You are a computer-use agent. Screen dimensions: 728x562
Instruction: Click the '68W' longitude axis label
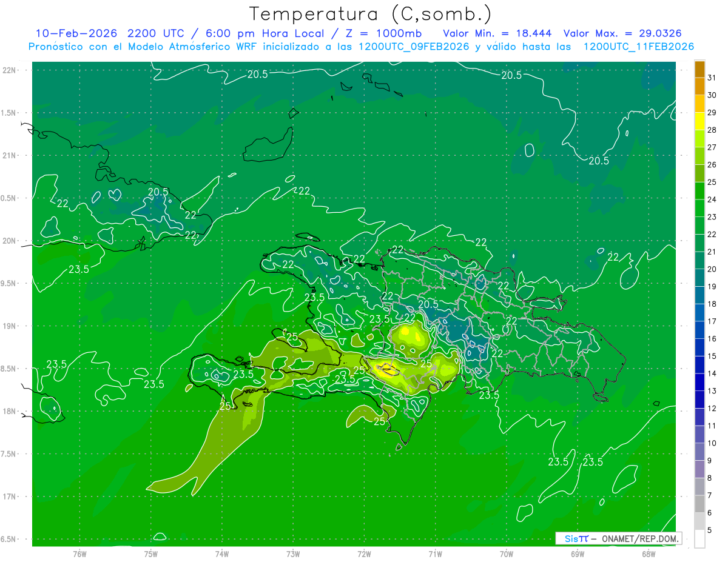pyautogui.click(x=649, y=554)
